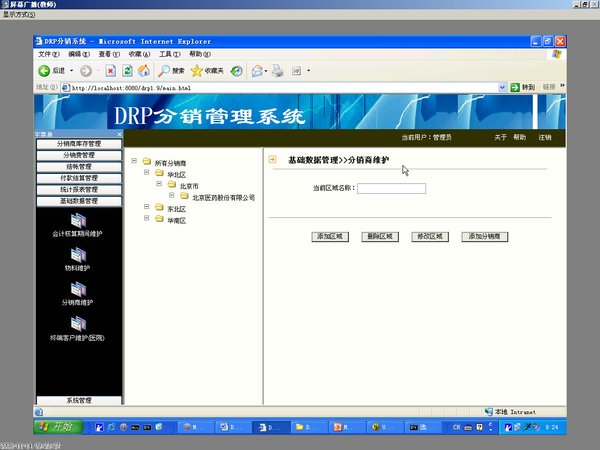This screenshot has height=450, width=600.
Task: Open the 编辑(E) menu
Action: coord(79,54)
